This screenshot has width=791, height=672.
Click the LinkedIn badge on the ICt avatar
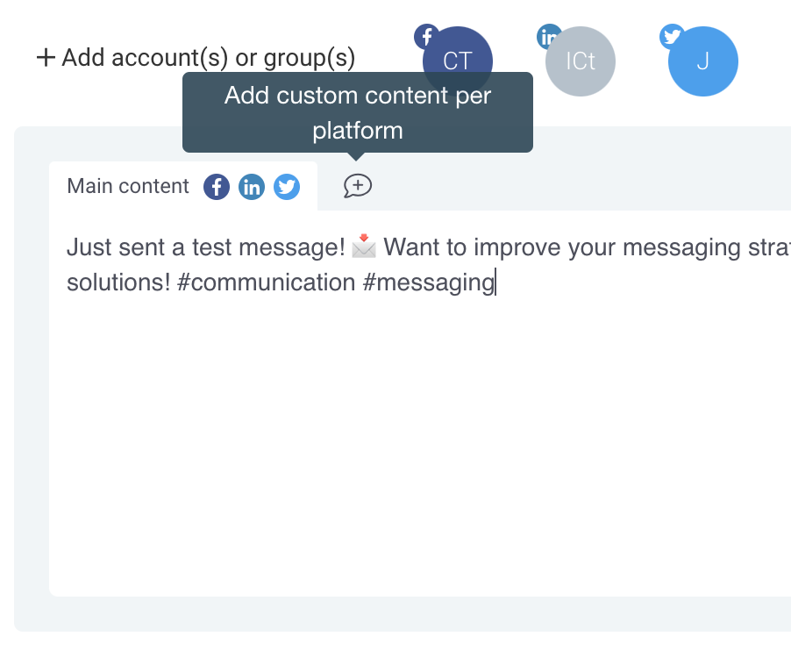[x=548, y=36]
